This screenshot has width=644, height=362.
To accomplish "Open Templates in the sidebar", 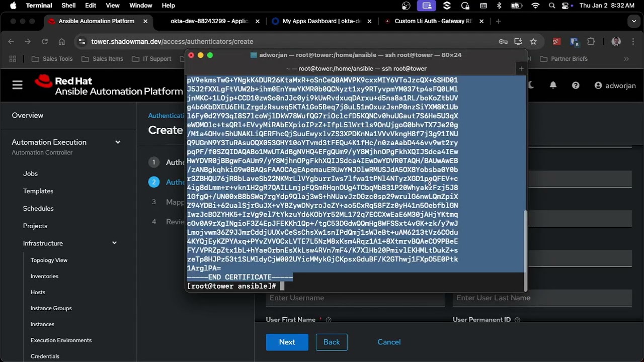I will [x=38, y=191].
